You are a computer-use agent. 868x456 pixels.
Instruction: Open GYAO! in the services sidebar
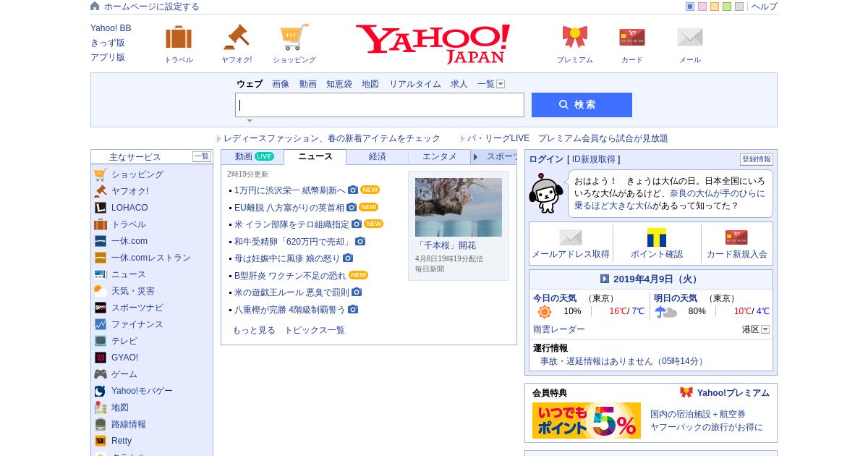click(124, 358)
